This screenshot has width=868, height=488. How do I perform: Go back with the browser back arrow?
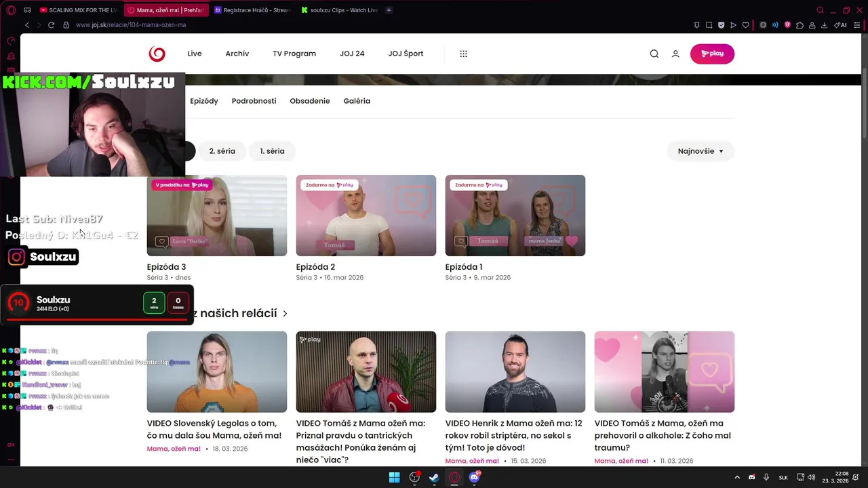click(x=27, y=25)
